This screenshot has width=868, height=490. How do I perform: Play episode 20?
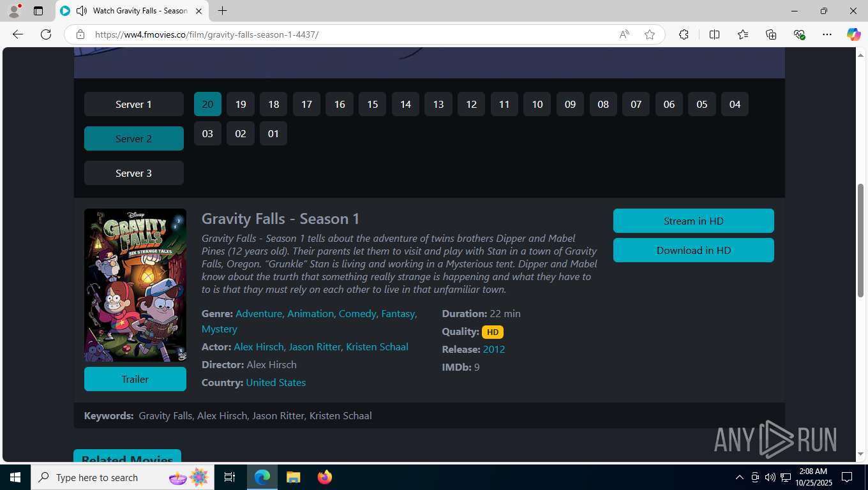coord(207,104)
